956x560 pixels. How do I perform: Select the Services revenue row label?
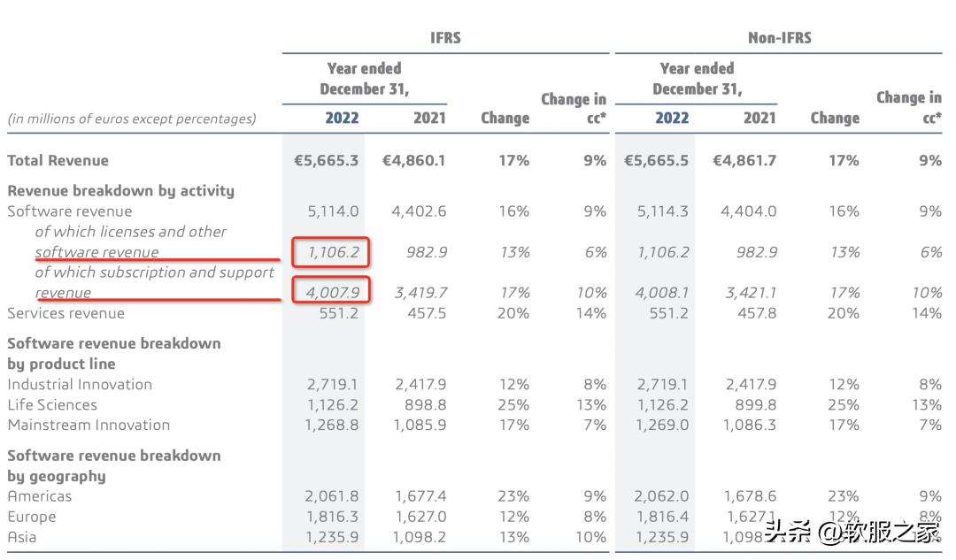click(x=66, y=313)
